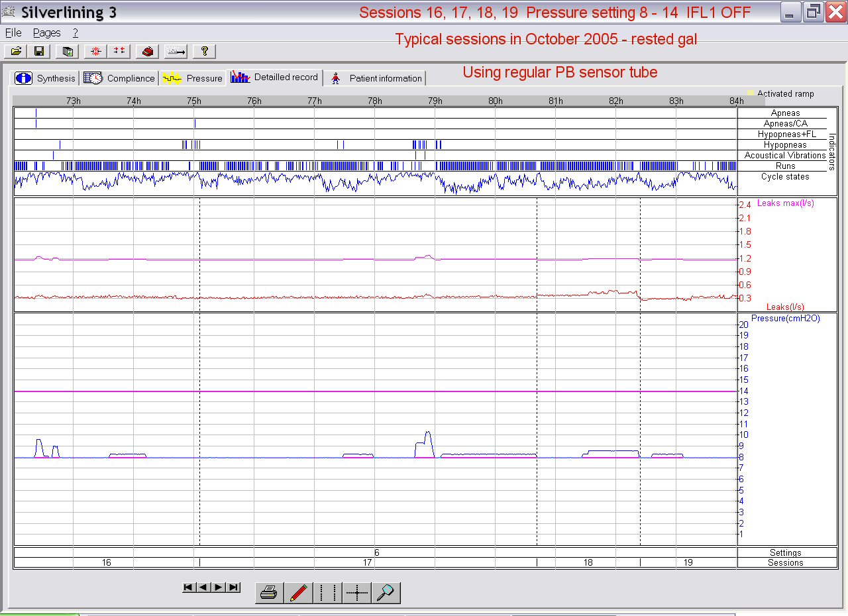
Task: Toggle the vertical dotted lines marker tool
Action: 328,592
